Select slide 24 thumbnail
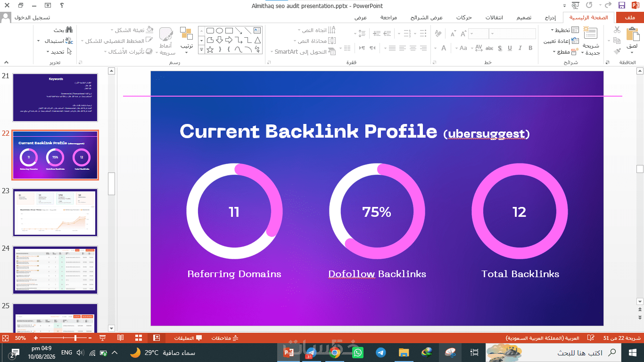This screenshot has width=644, height=362. click(55, 270)
